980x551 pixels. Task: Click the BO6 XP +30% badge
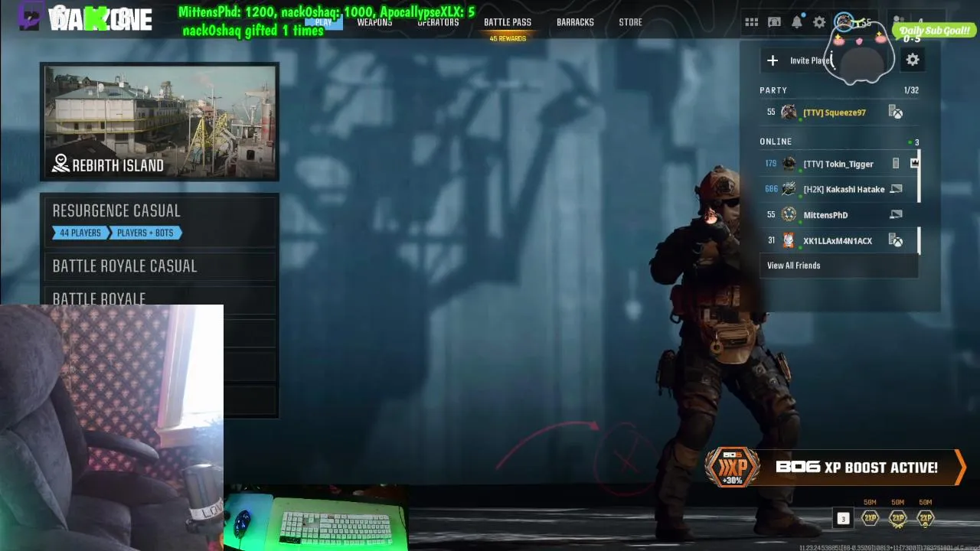pyautogui.click(x=733, y=467)
